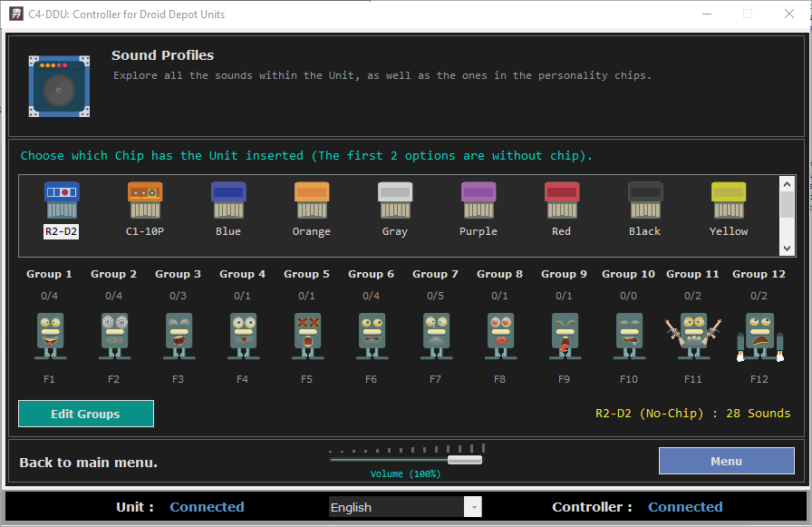Minimize the C4-DDU window
812x527 pixels.
[x=707, y=14]
